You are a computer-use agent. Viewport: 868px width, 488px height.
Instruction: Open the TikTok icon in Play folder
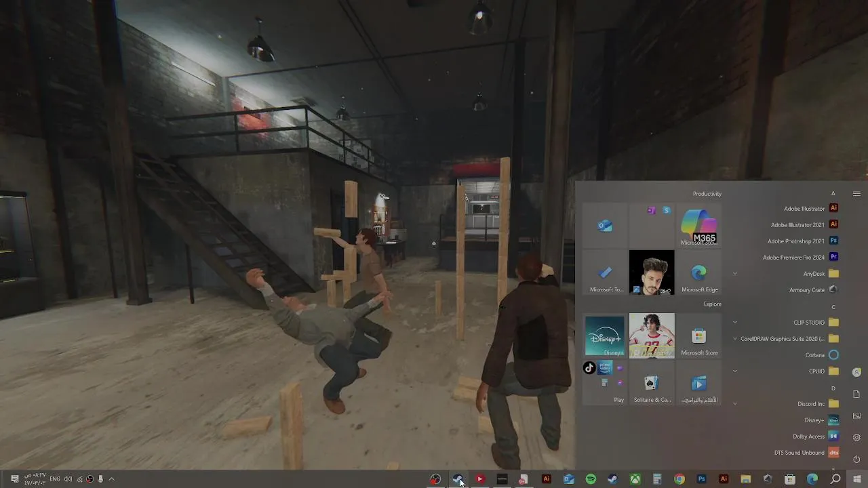[589, 368]
